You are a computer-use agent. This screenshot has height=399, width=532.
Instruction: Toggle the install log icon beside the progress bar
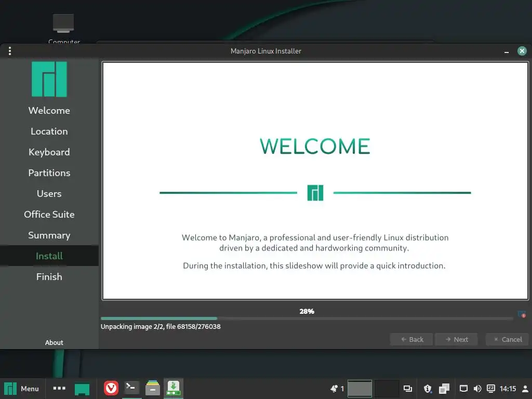(x=522, y=314)
